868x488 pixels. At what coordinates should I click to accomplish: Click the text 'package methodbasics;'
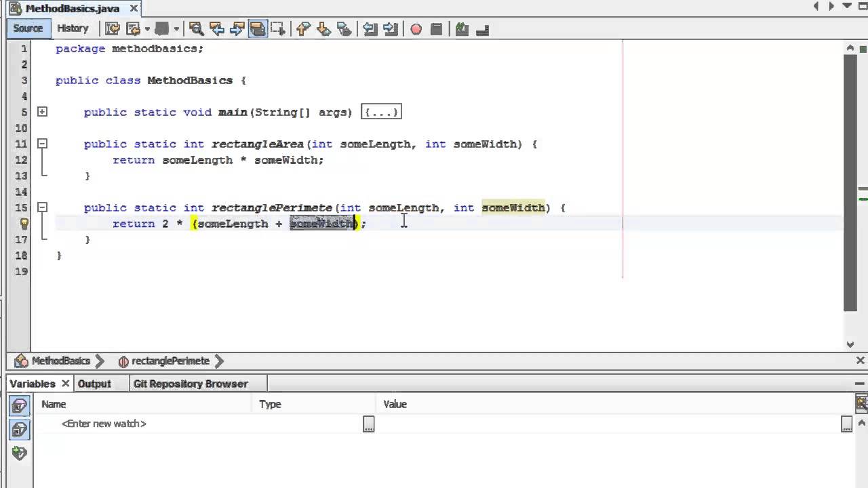tap(130, 49)
